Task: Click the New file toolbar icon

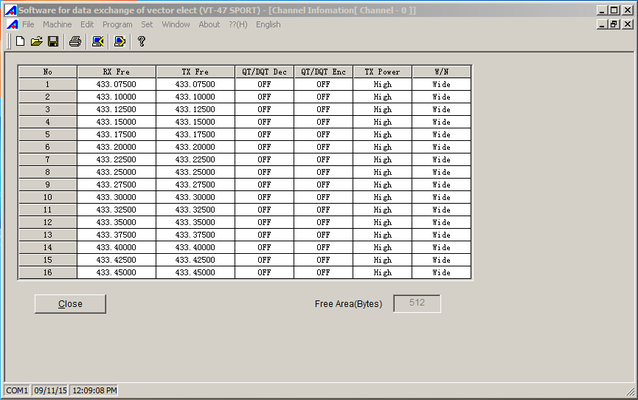Action: click(x=20, y=41)
